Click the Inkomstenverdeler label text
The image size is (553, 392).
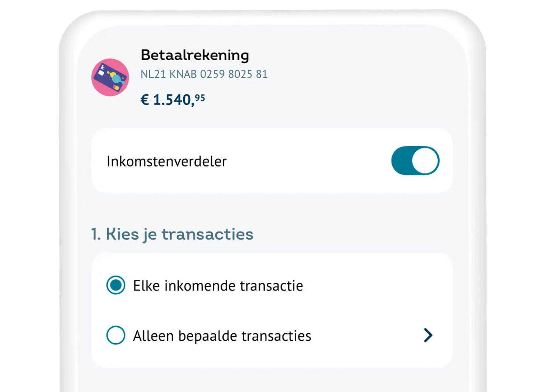click(167, 161)
